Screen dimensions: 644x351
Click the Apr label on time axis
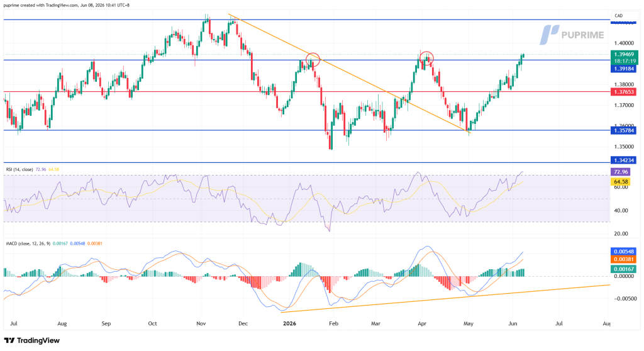pos(422,323)
